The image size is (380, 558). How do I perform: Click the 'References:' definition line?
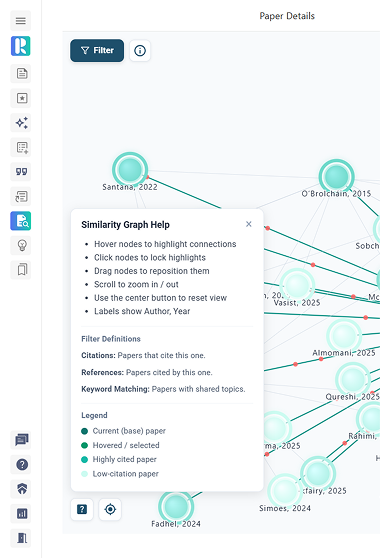tap(147, 373)
